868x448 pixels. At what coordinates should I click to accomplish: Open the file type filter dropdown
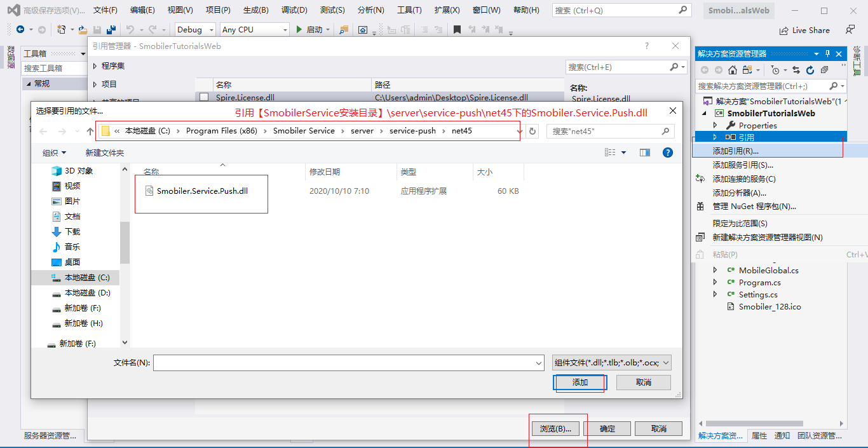coord(611,363)
